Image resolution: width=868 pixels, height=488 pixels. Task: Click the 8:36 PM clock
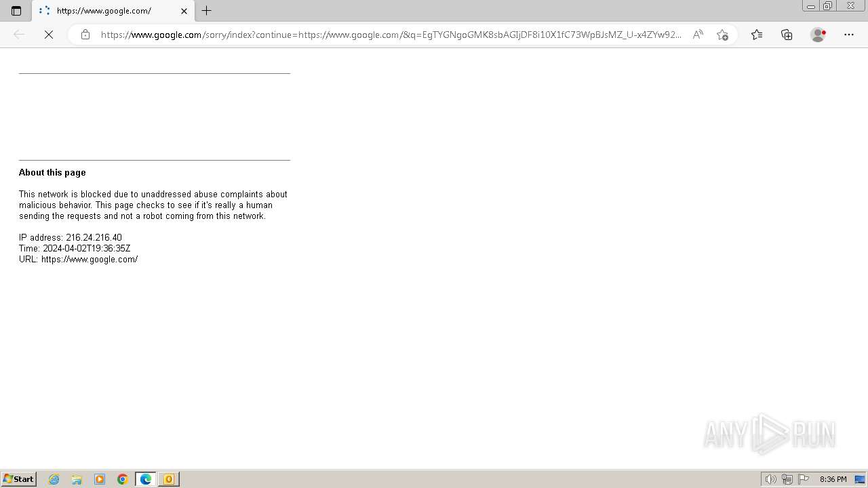pyautogui.click(x=833, y=479)
